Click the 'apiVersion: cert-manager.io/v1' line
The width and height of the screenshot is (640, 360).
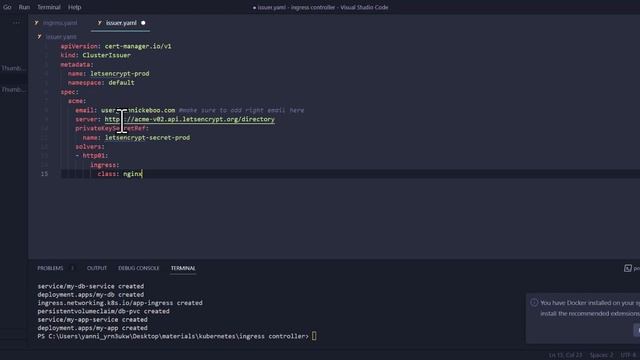pos(116,47)
